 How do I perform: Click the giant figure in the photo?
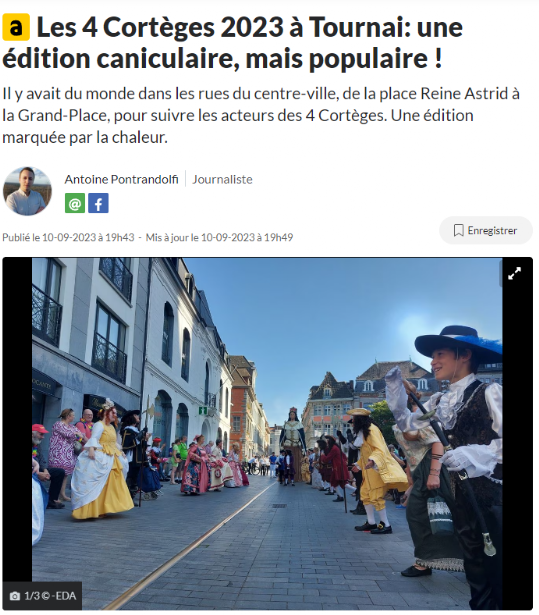[293, 443]
